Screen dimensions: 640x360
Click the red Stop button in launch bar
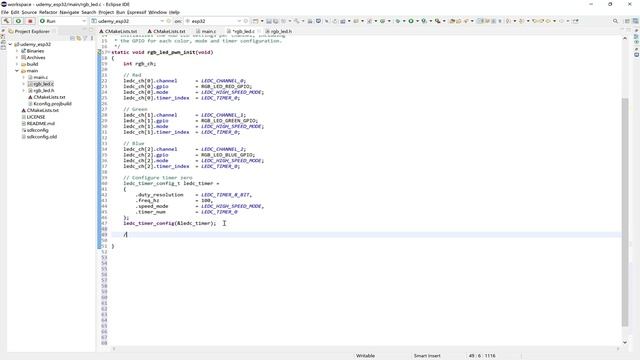click(30, 21)
